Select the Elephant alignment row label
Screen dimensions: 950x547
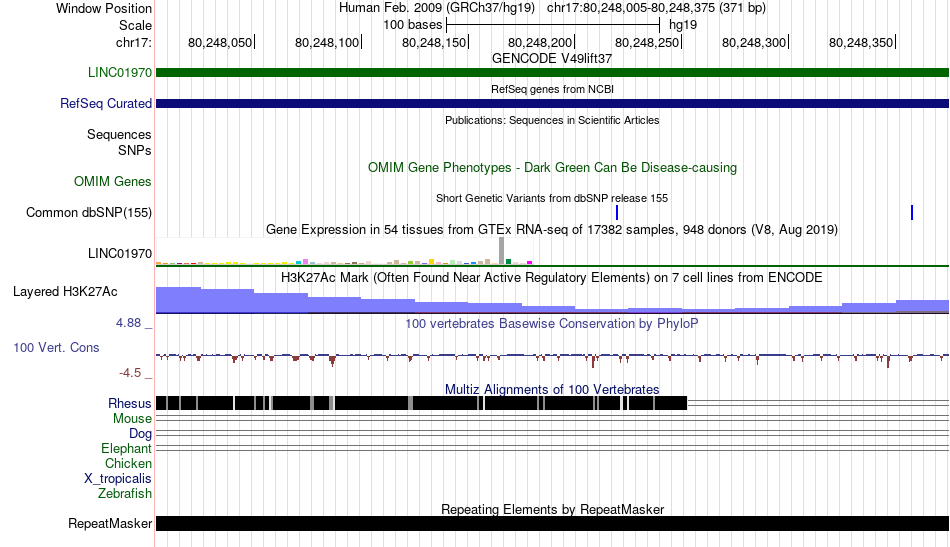(126, 448)
